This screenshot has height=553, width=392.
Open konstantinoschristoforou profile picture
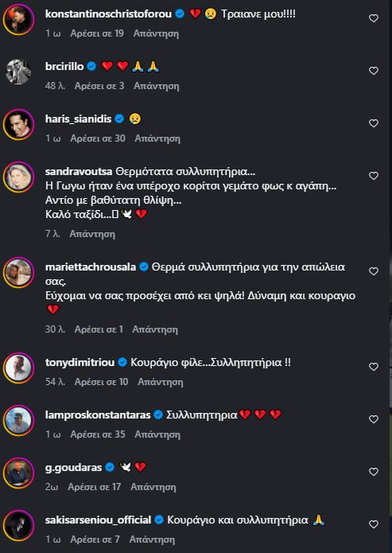pos(18,19)
